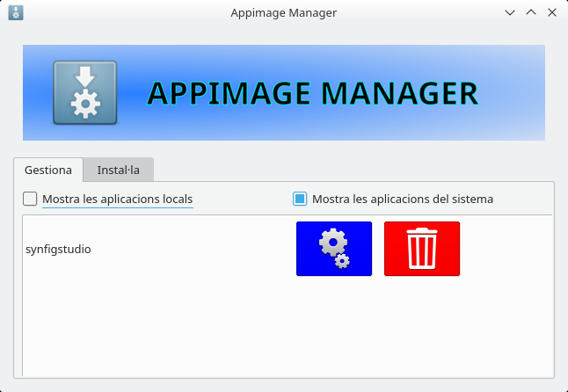The image size is (568, 392).
Task: Click the large download-gear logo in the banner
Action: [85, 92]
